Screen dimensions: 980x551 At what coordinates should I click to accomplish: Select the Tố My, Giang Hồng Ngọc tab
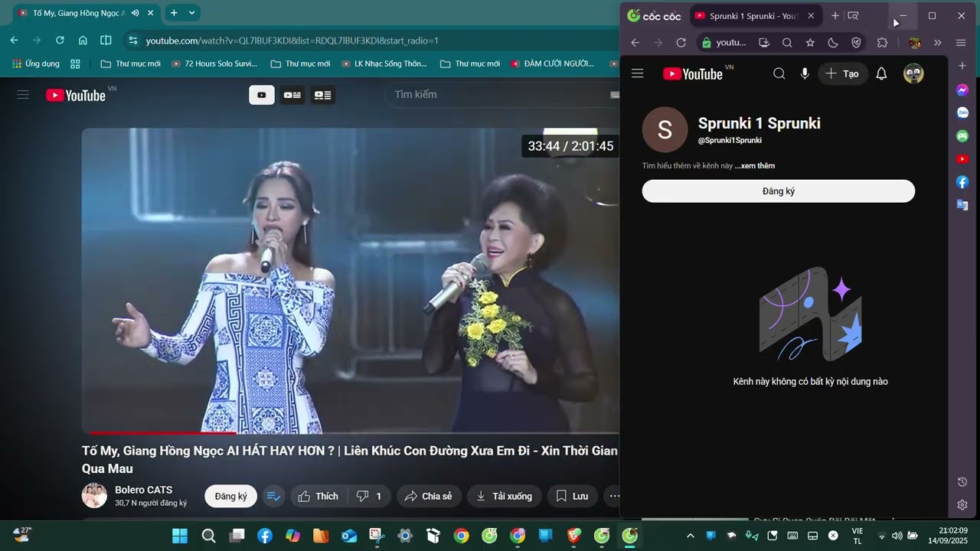[x=79, y=13]
